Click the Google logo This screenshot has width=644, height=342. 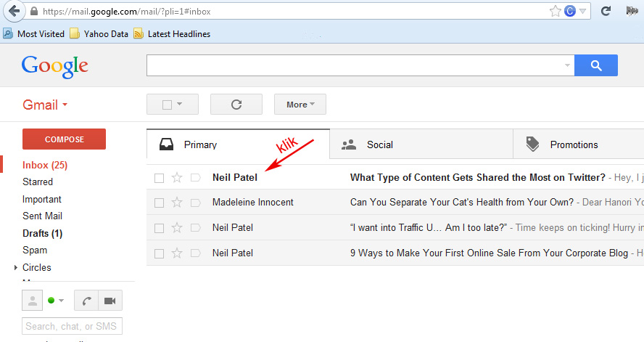[x=54, y=66]
